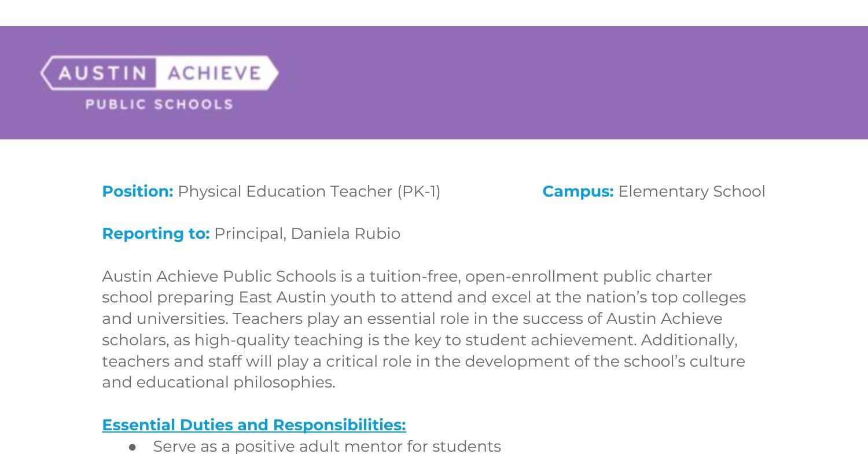Click the PUBLIC SCHOOLS logo subtitle
Image resolution: width=868 pixels, height=454 pixels.
(159, 105)
